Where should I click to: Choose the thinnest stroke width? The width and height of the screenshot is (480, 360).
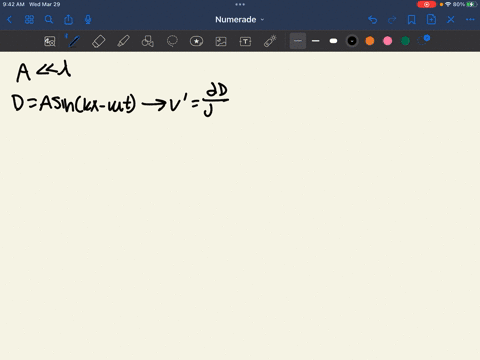[x=298, y=41]
